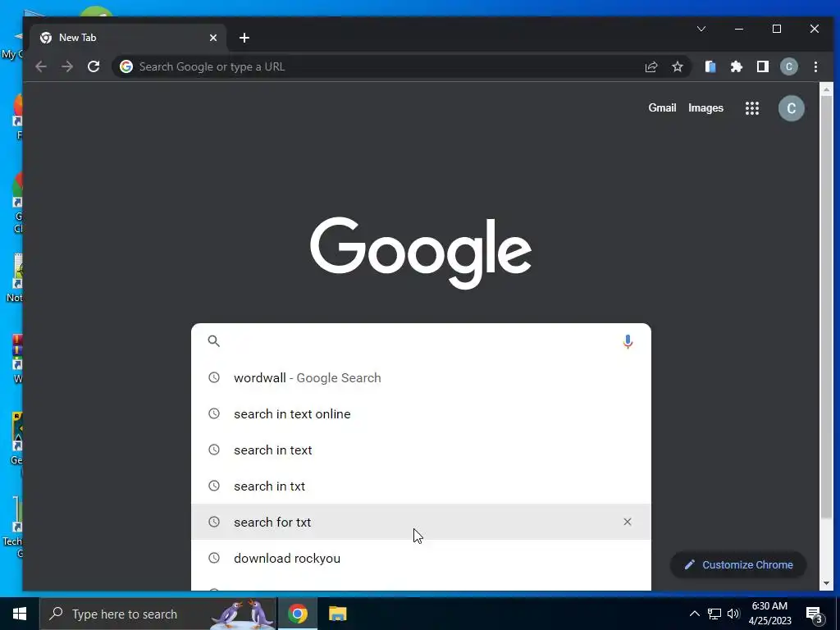Remove 'search for txt' suggestion

(x=628, y=522)
